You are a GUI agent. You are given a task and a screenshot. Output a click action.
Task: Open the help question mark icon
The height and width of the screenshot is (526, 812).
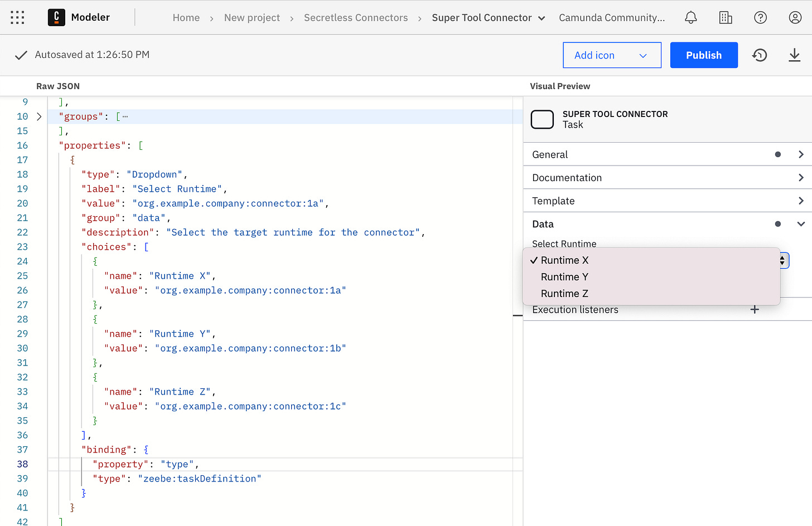760,17
